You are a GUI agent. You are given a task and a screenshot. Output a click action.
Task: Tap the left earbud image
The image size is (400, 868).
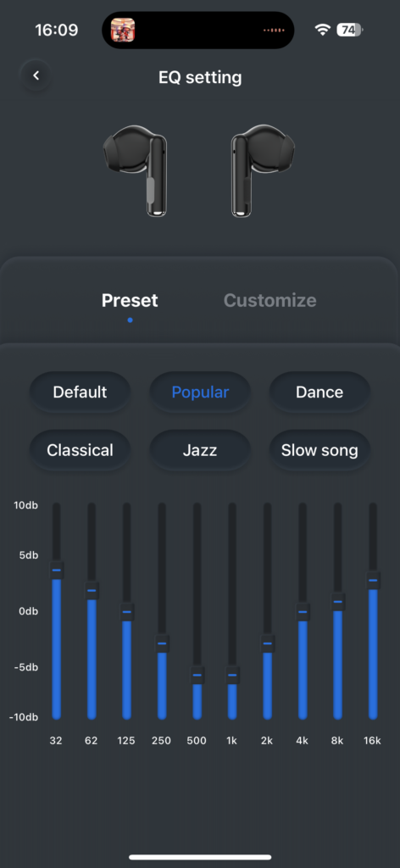point(136,170)
